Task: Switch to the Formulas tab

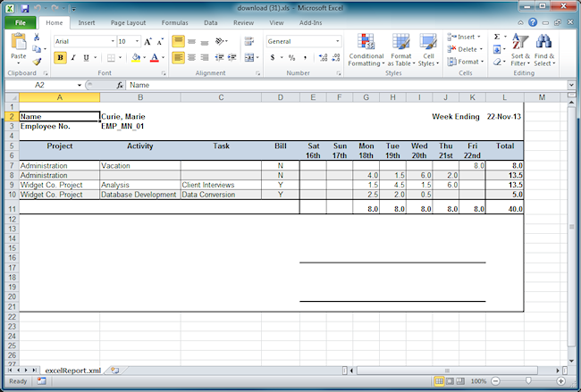Action: [174, 22]
